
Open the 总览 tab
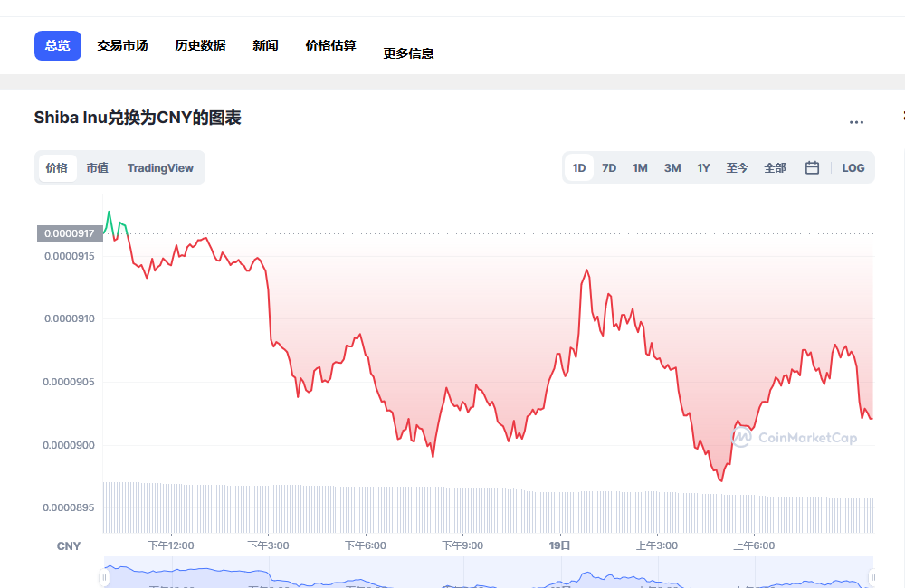pos(58,45)
